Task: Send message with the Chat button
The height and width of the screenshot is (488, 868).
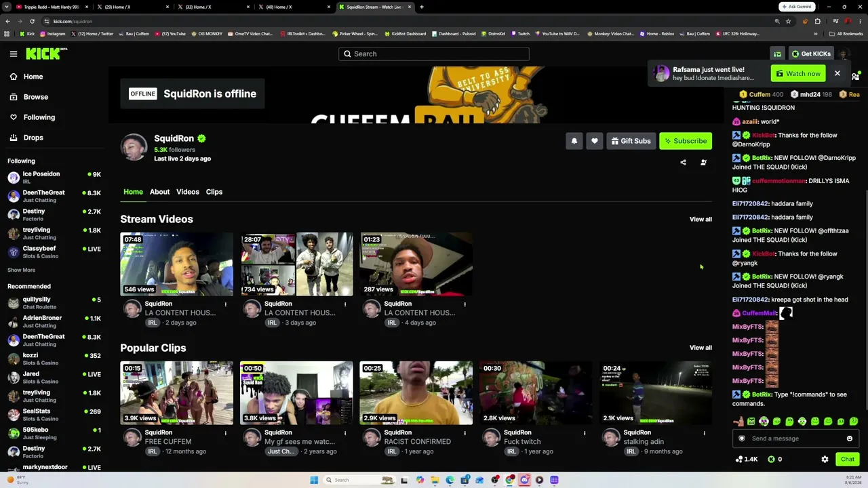Action: click(x=848, y=460)
